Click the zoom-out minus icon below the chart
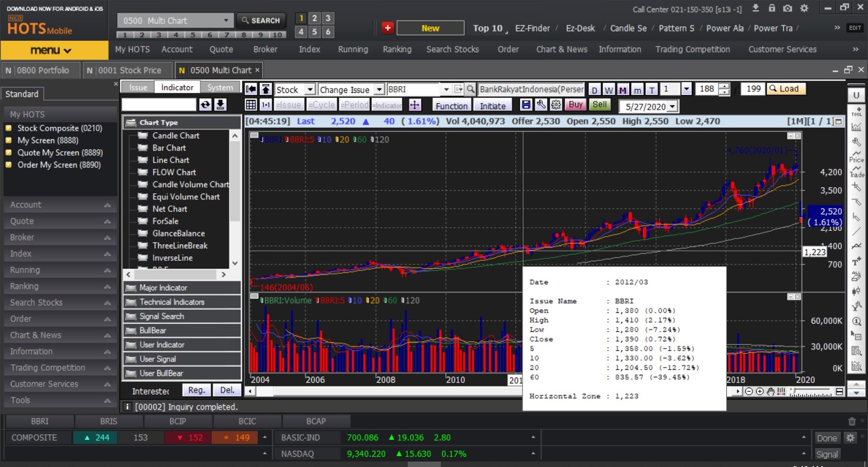Image resolution: width=868 pixels, height=467 pixels. click(x=749, y=392)
